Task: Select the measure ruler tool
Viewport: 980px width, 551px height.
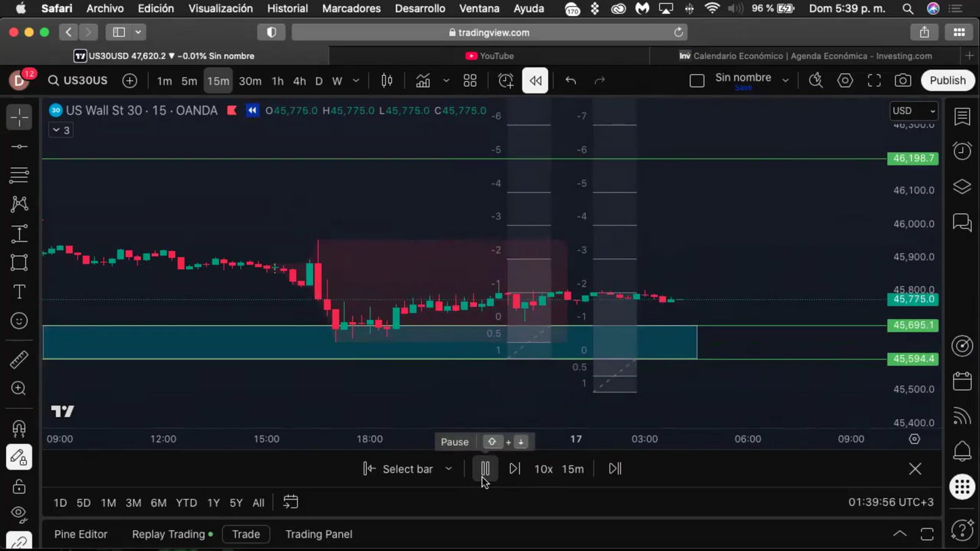Action: [x=19, y=359]
